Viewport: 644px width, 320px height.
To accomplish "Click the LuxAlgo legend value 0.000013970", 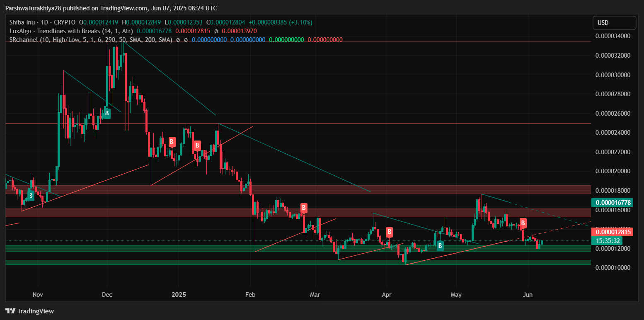I will point(239,31).
